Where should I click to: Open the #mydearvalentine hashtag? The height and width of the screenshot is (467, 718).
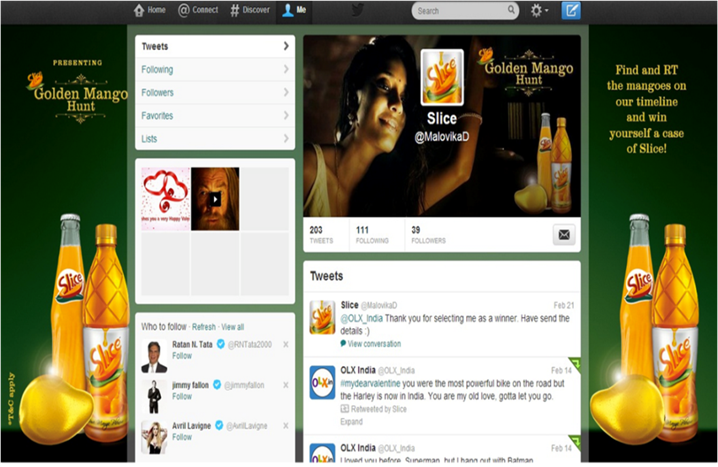370,384
